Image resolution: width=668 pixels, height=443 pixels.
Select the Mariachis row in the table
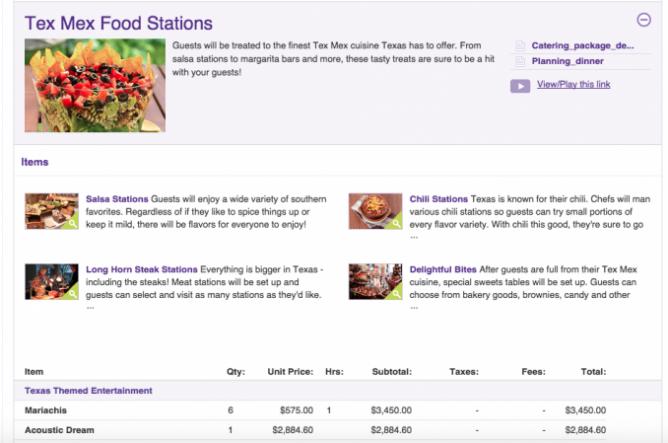(49, 410)
